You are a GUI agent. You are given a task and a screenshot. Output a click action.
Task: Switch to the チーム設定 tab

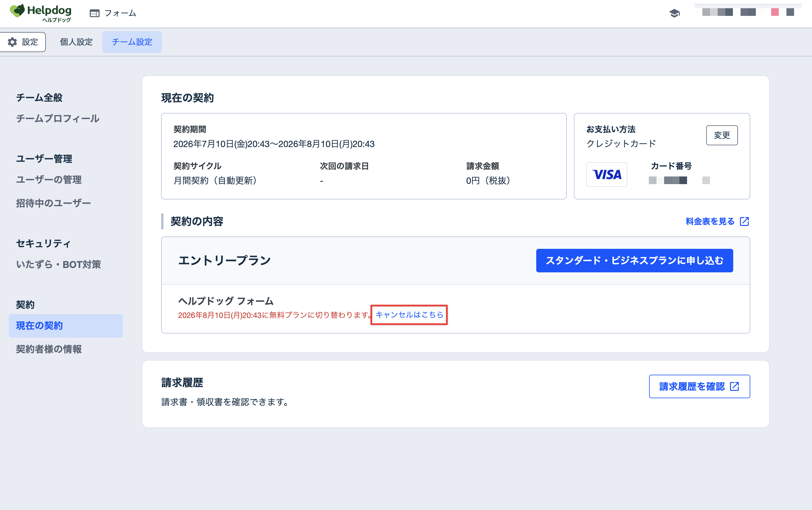pyautogui.click(x=132, y=42)
